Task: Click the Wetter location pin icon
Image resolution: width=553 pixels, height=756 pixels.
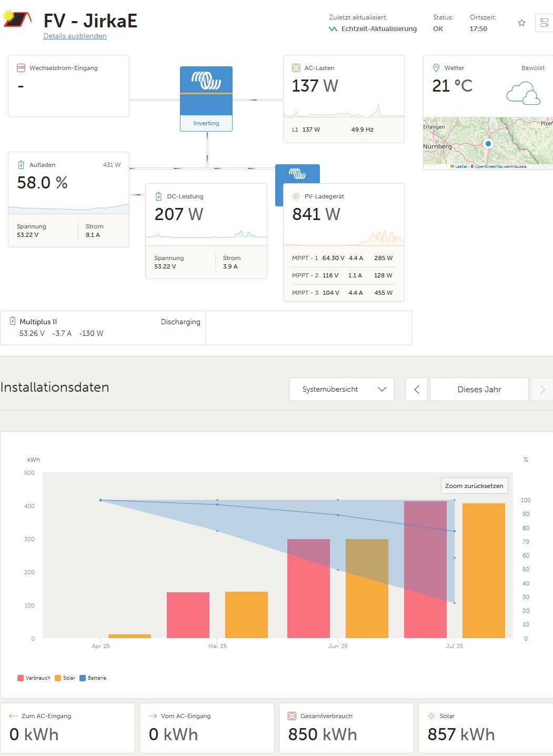Action: pyautogui.click(x=436, y=68)
